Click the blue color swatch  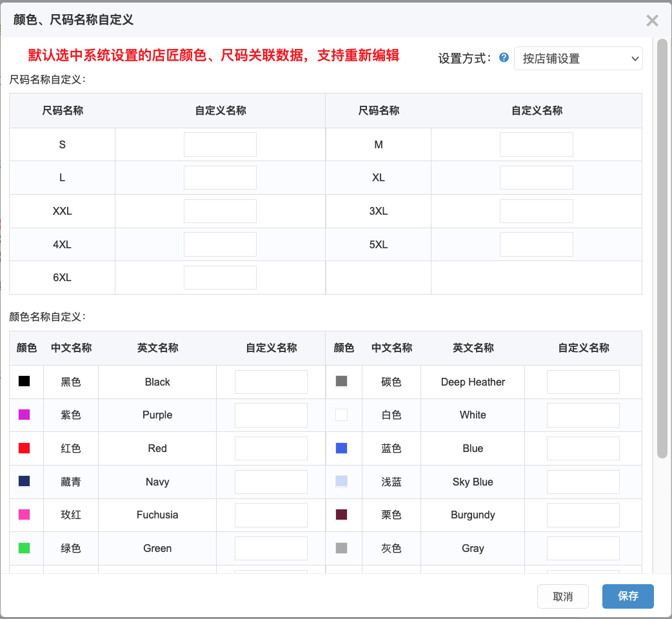(341, 447)
